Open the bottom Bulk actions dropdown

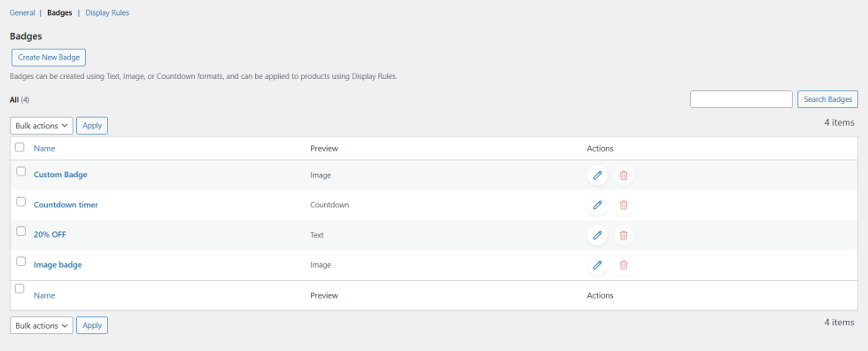(42, 325)
